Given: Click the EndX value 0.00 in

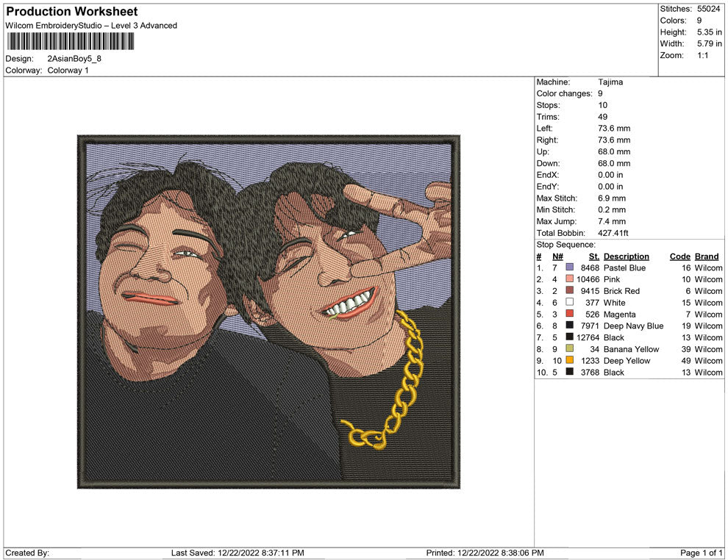Looking at the screenshot, I should (610, 175).
